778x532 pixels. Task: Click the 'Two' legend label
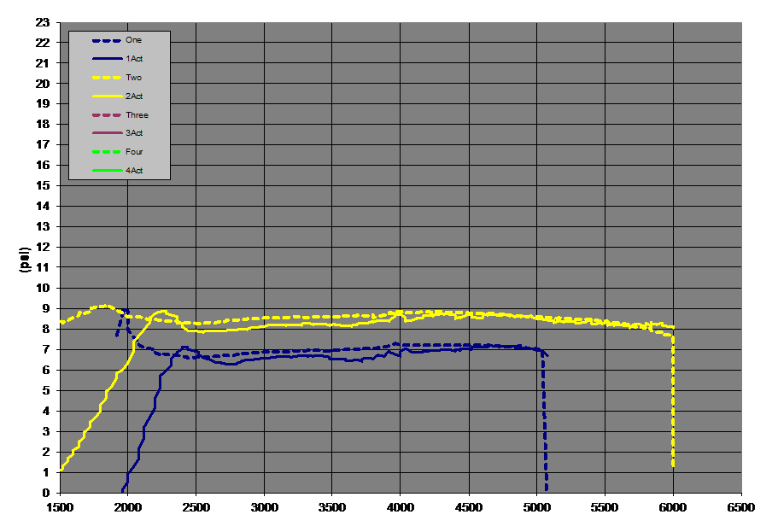point(133,78)
